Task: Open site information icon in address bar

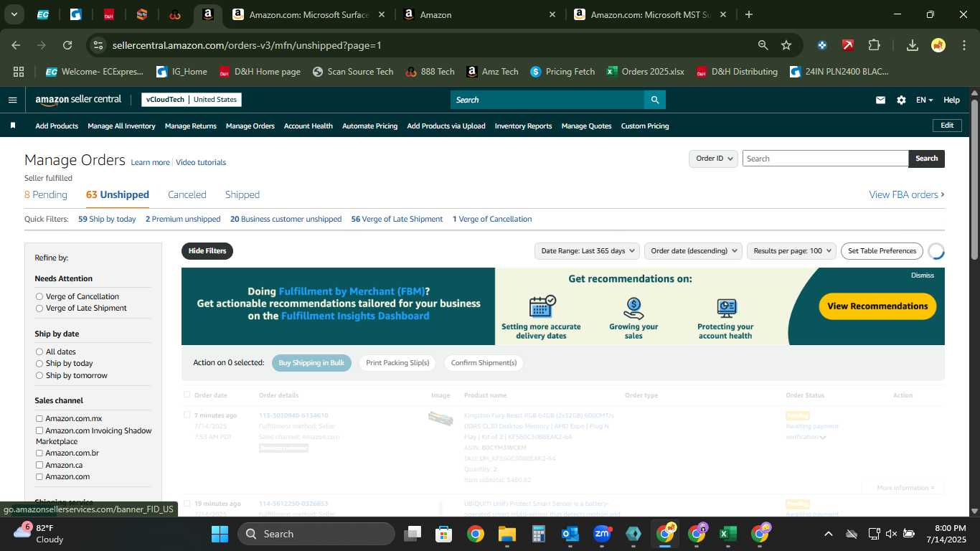Action: 99,45
